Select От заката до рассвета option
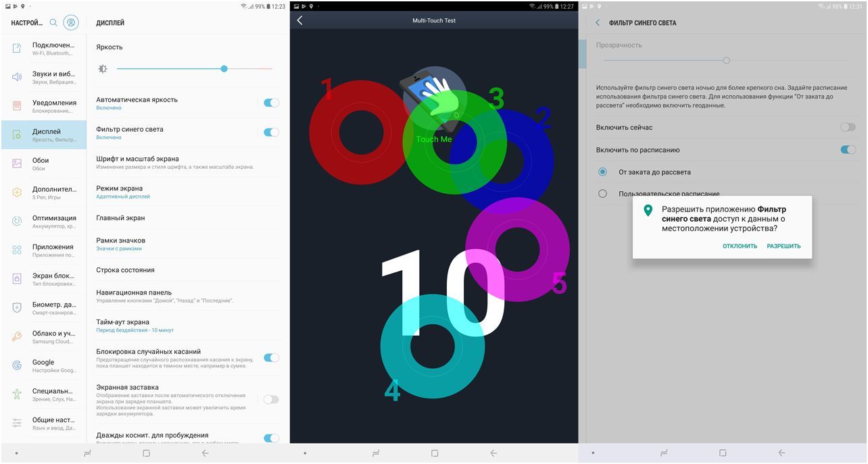This screenshot has height=464, width=868. tap(602, 172)
